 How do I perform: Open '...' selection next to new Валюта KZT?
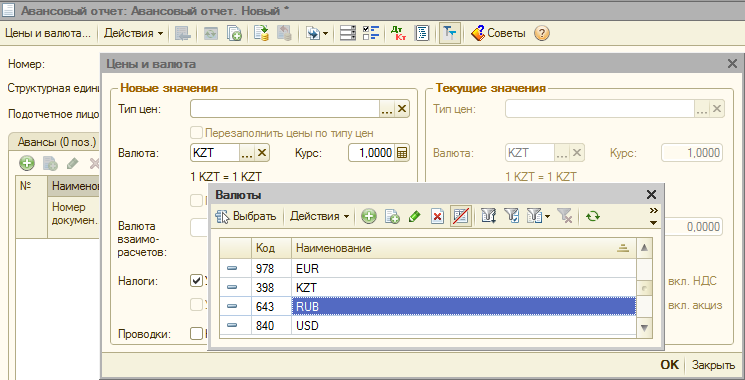click(x=247, y=153)
